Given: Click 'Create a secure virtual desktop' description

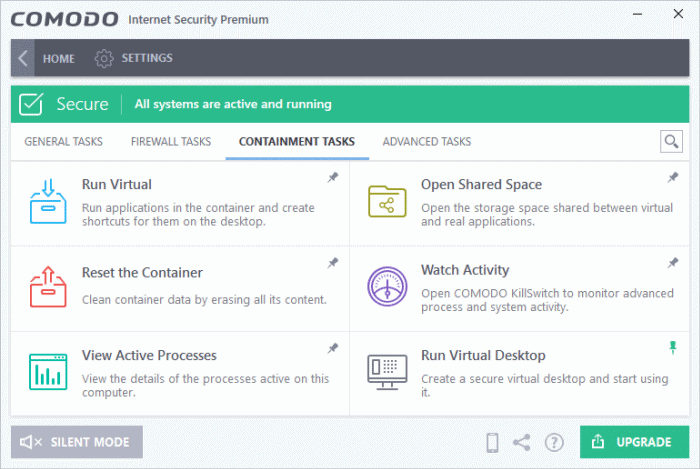Looking at the screenshot, I should (x=545, y=385).
